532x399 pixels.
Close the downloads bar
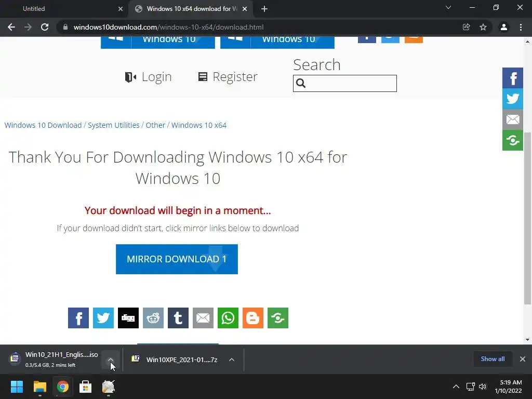[x=523, y=359]
